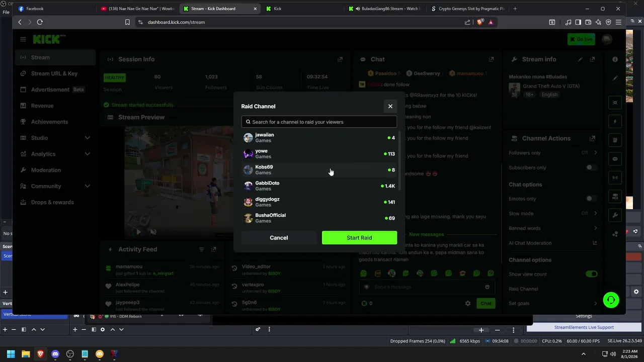Navigate to Achievements
644x362 pixels.
coord(55,122)
